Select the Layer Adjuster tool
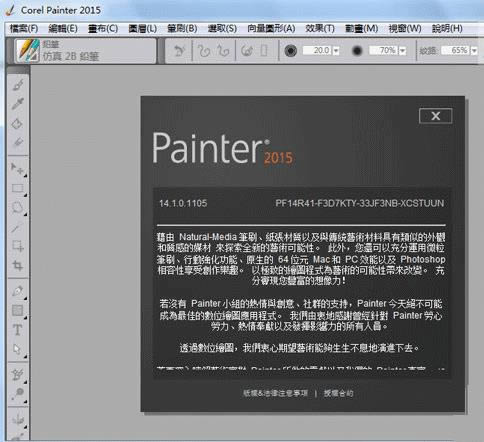Image resolution: width=484 pixels, height=442 pixels. 17,169
